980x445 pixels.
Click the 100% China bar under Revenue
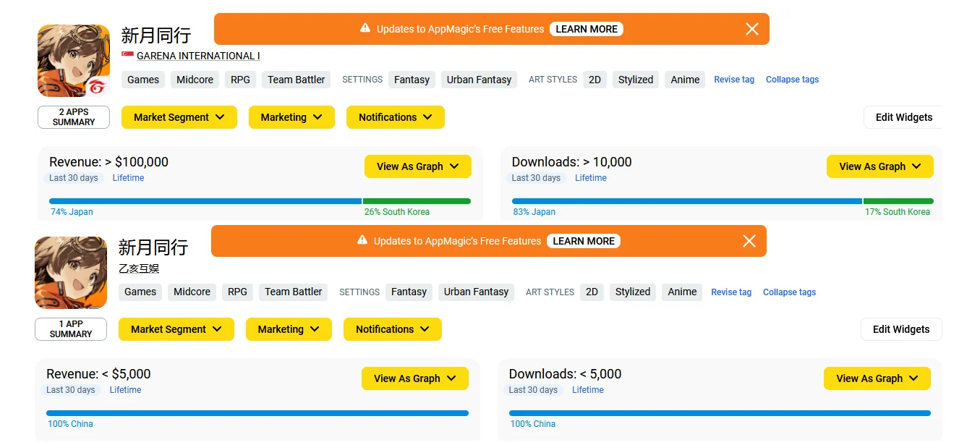tap(257, 413)
